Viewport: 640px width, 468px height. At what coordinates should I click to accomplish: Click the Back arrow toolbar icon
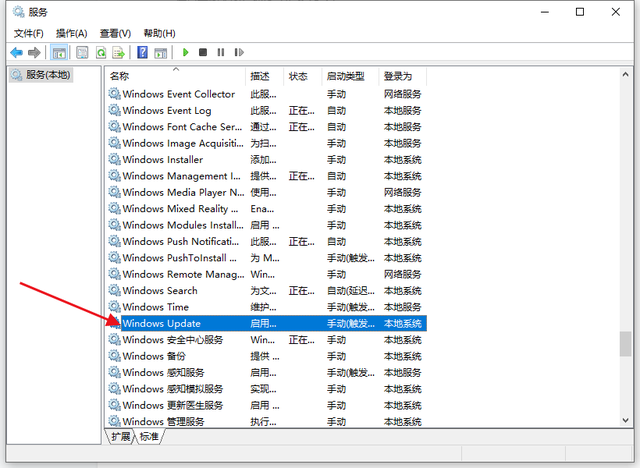click(17, 53)
